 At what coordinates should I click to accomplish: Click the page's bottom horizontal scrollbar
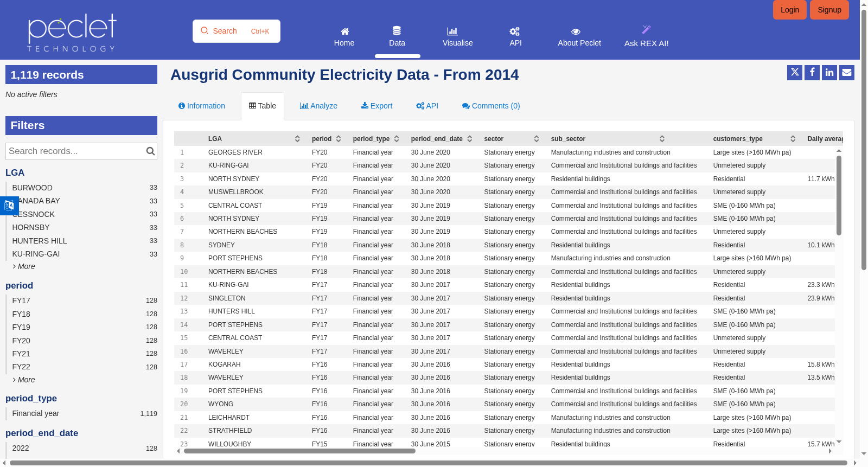429,463
